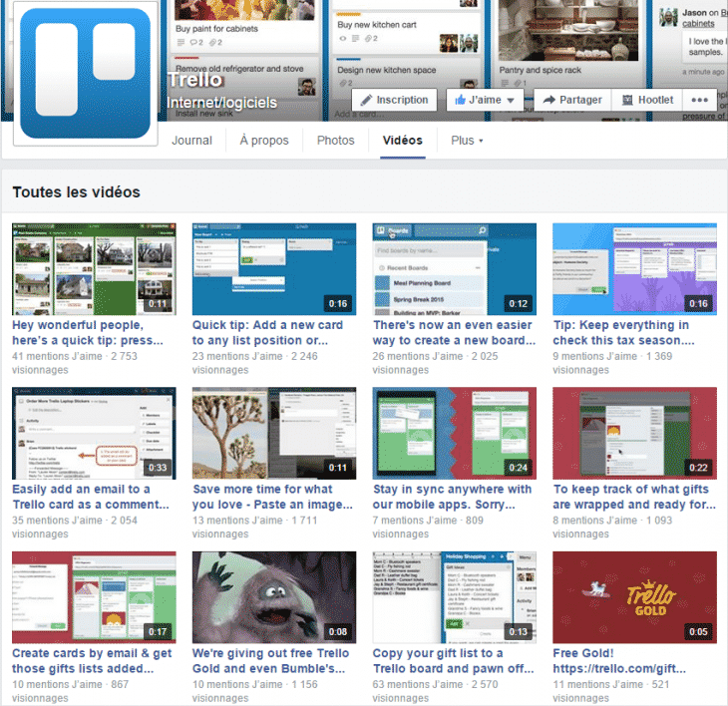The width and height of the screenshot is (728, 706).
Task: Open title 'Tip: Keep everything in check'
Action: click(x=623, y=333)
